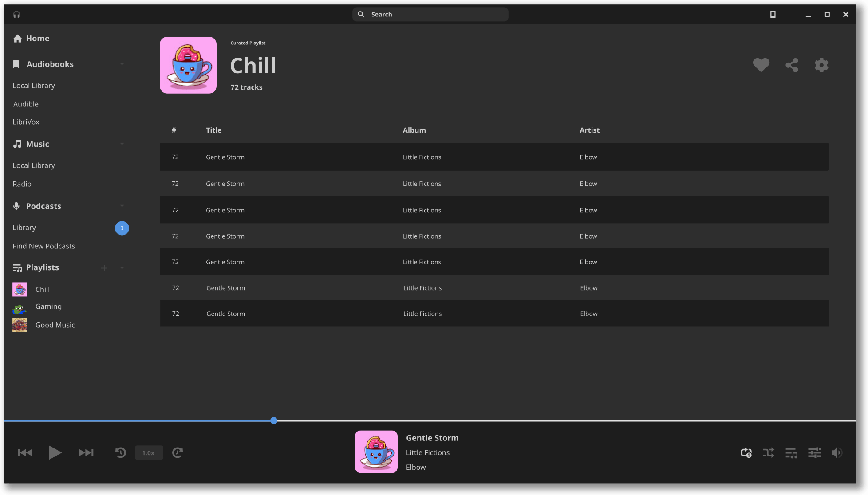Select Find New Podcasts menu item
Screen dimensions: 868x495
(43, 245)
